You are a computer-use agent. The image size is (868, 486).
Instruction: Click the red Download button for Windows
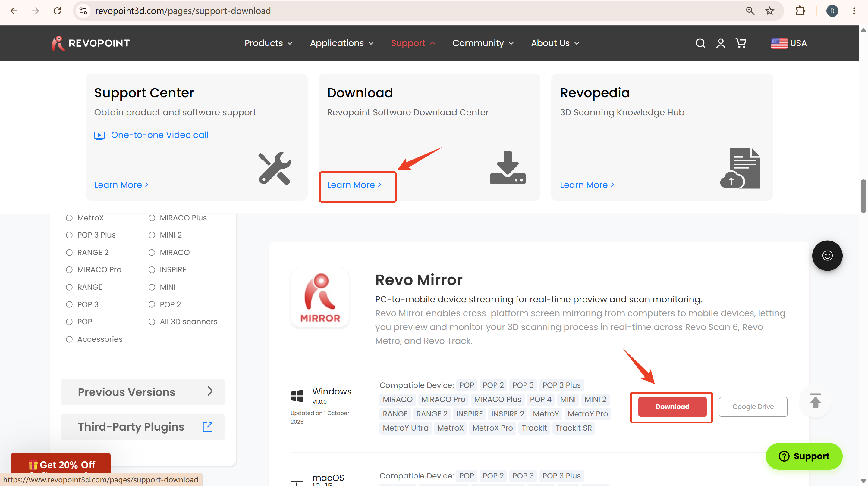672,407
